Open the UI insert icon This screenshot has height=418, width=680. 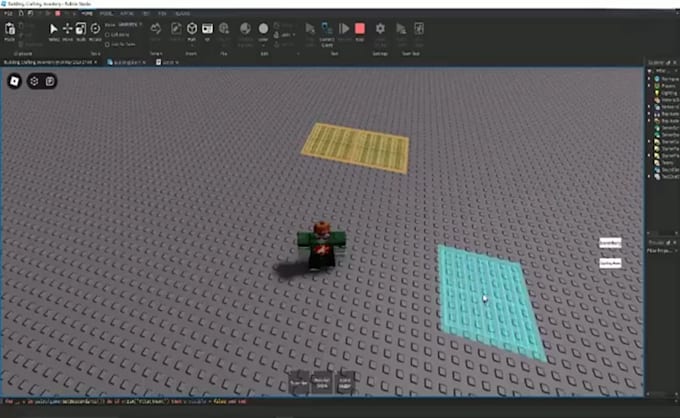pyautogui.click(x=207, y=29)
